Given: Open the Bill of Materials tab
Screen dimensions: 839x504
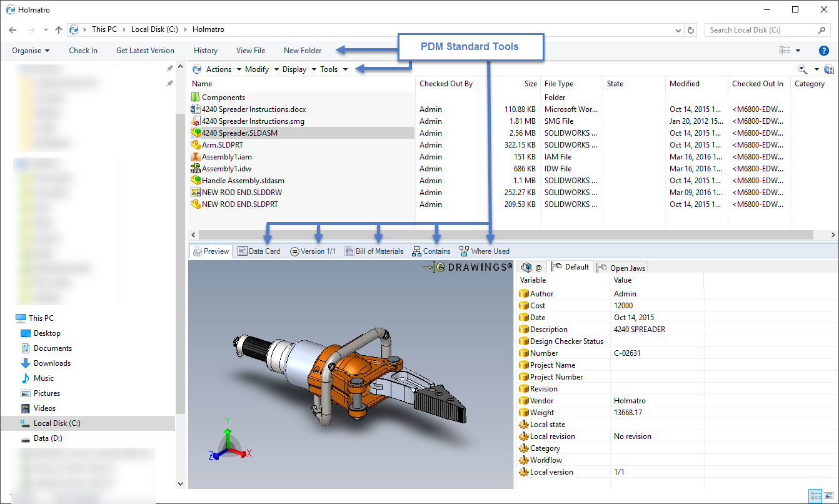Looking at the screenshot, I should pos(374,251).
